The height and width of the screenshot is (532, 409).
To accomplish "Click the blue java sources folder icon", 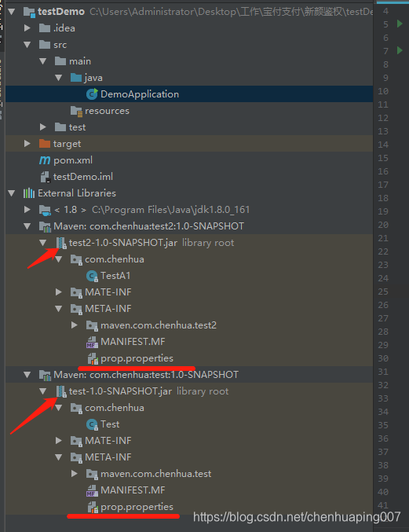I will click(x=76, y=78).
